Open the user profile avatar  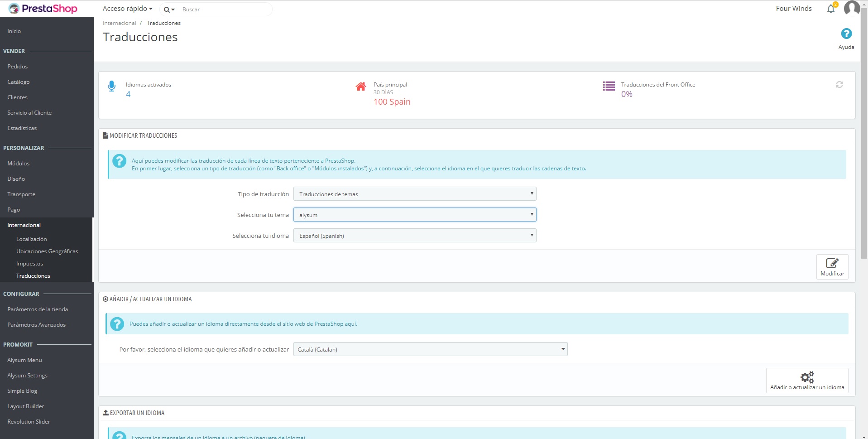(852, 8)
